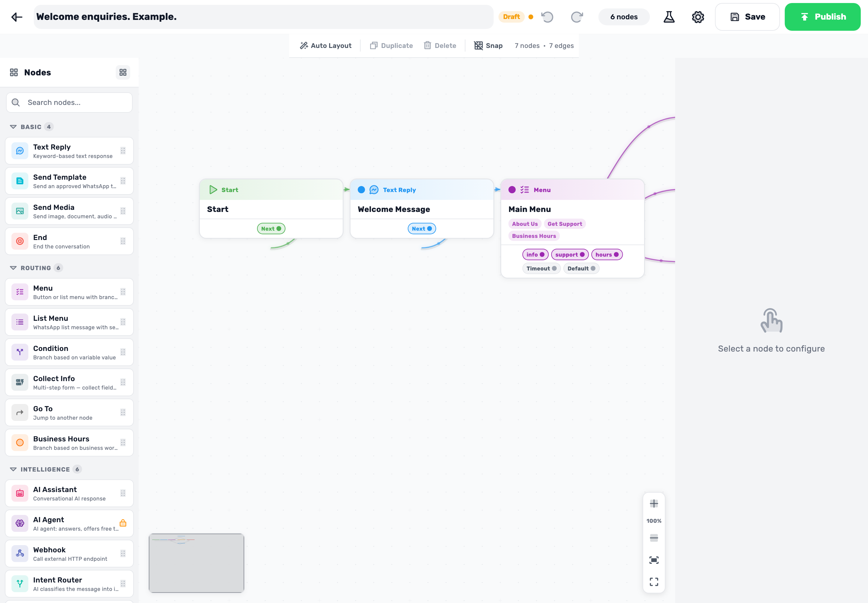The height and width of the screenshot is (603, 868).
Task: Select the List Menu node icon
Action: pyautogui.click(x=20, y=322)
